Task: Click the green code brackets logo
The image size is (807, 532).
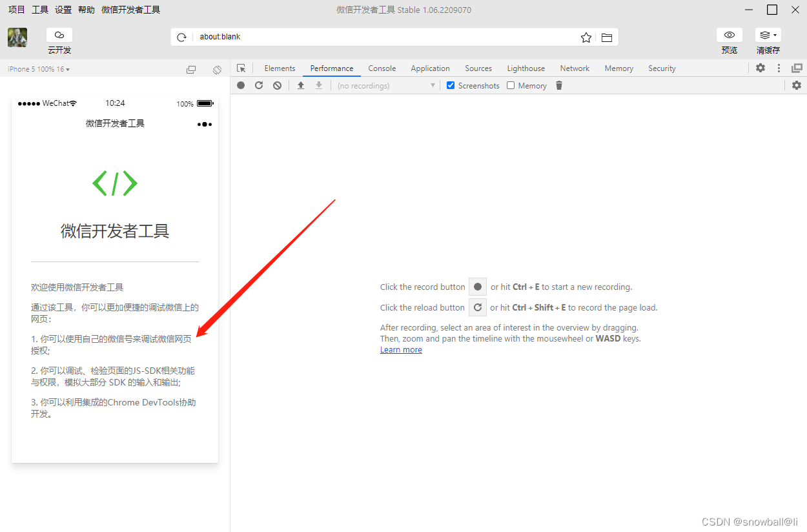Action: [115, 183]
